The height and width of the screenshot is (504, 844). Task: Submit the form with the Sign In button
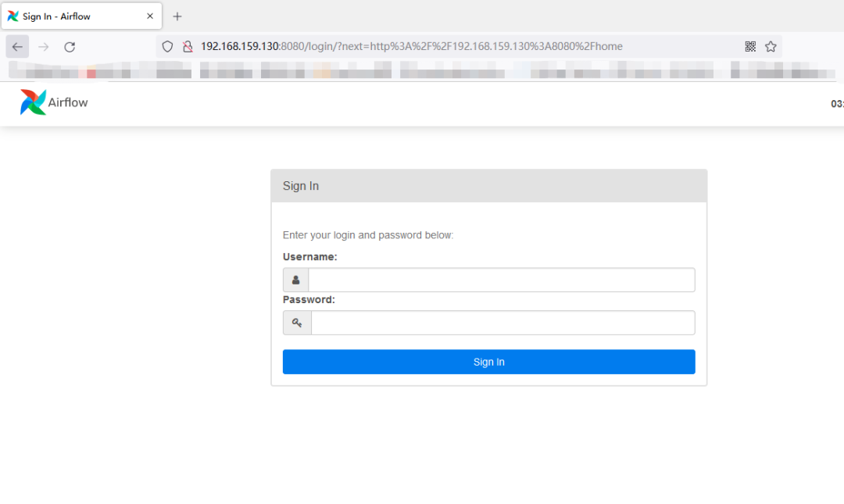[x=488, y=362]
